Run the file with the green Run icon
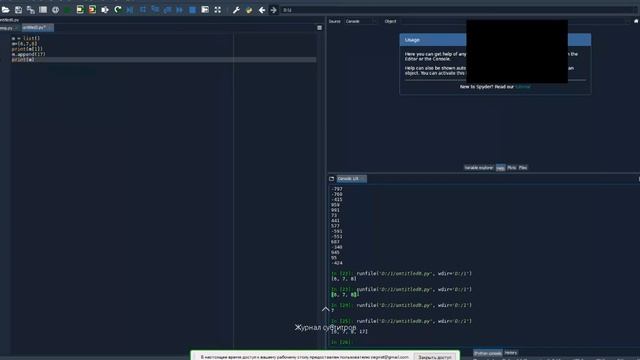Viewport: 640px width, 360px height. [68, 9]
